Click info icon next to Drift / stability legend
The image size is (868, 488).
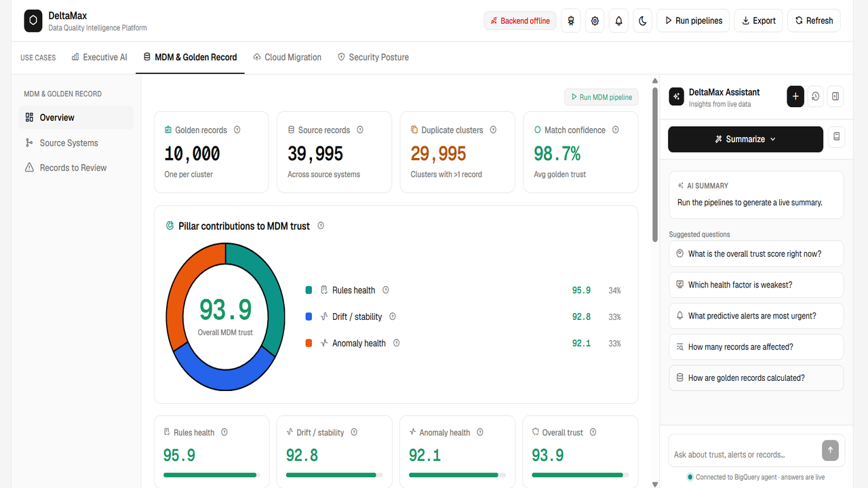[x=393, y=317]
